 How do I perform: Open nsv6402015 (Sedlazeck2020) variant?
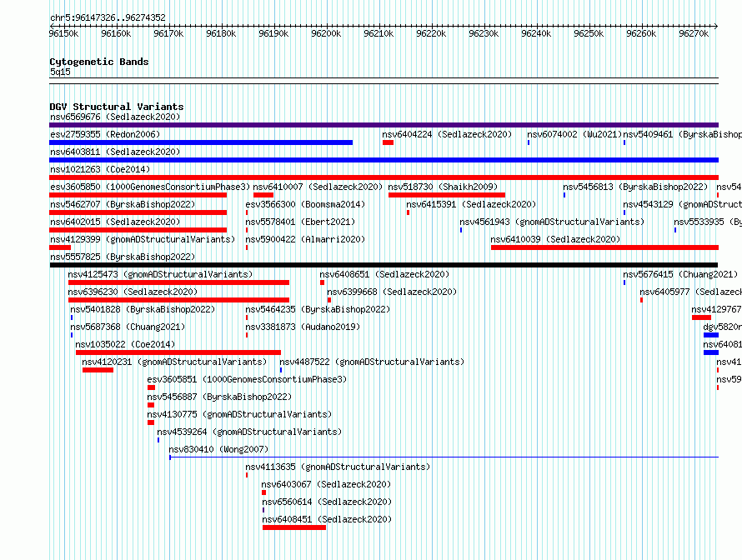115,222
